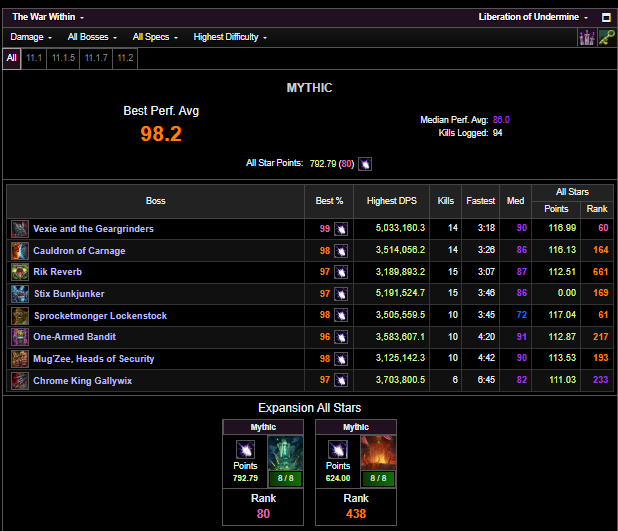Viewport: 618px width, 531px height.
Task: Open the red fiery raid thumbnail
Action: point(378,453)
